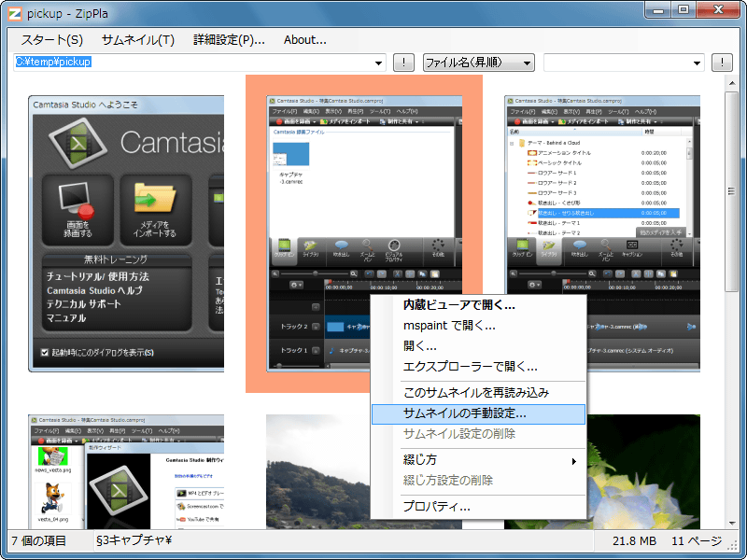The height and width of the screenshot is (560, 747).
Task: Expand the empty filter combo box arrow
Action: coord(697,63)
